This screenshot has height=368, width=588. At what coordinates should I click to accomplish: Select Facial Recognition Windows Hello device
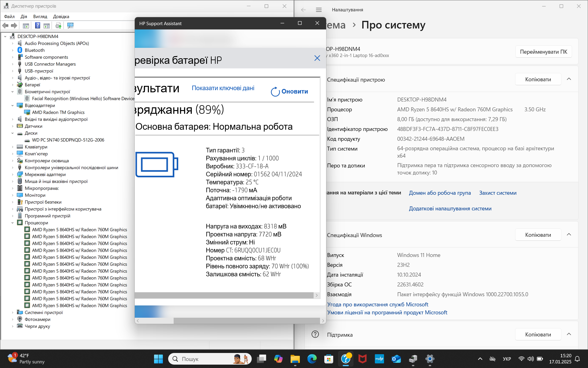(83, 99)
